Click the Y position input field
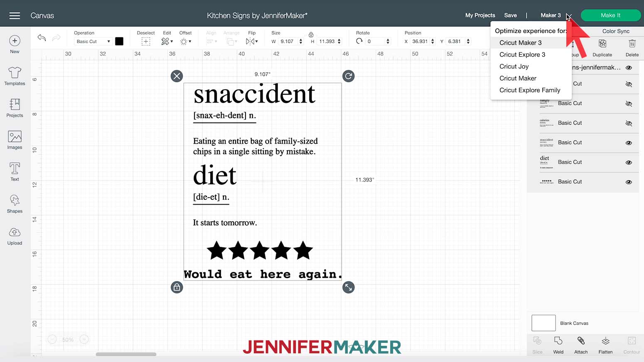644x362 pixels. tap(455, 42)
